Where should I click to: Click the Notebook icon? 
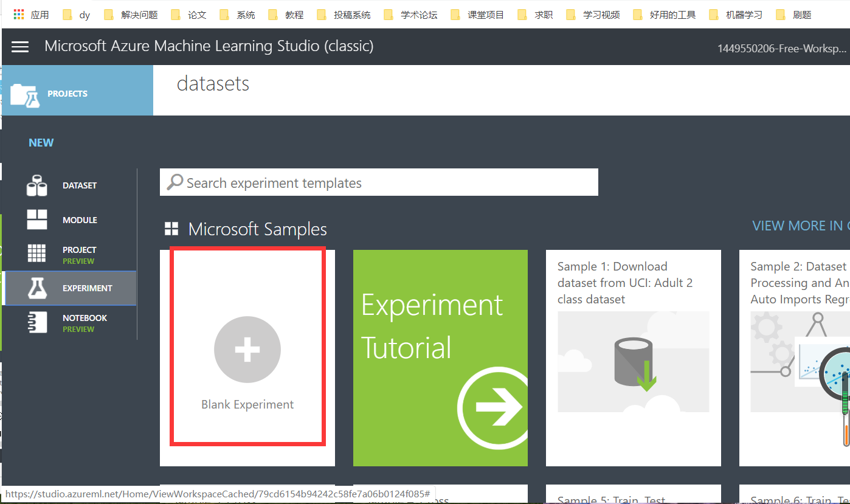tap(37, 323)
